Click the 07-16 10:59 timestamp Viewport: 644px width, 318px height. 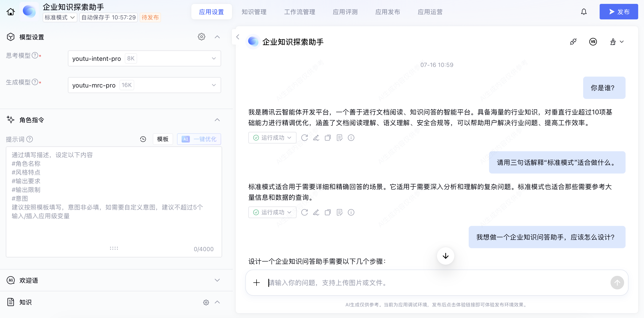(x=436, y=65)
